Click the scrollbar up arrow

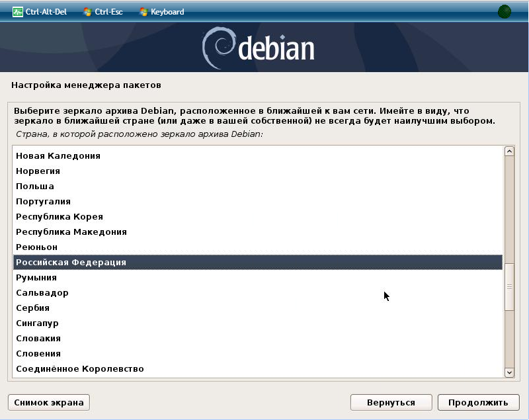tap(509, 151)
